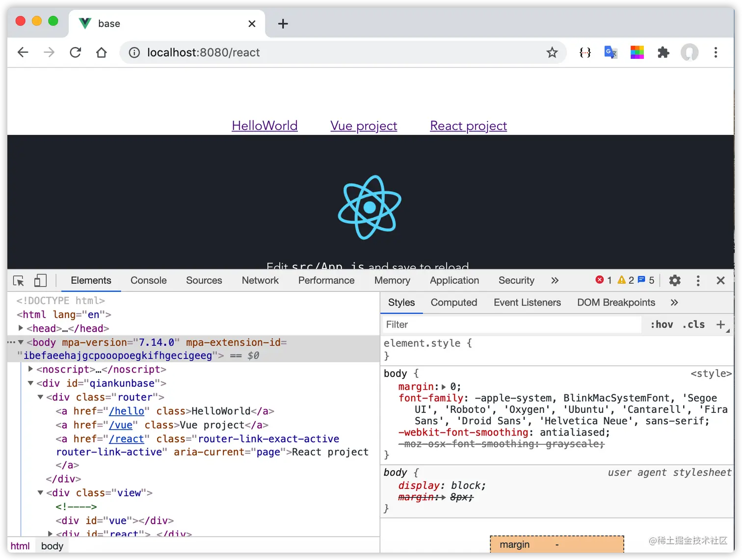Toggle the device toolbar
The image size is (742, 560).
(40, 280)
